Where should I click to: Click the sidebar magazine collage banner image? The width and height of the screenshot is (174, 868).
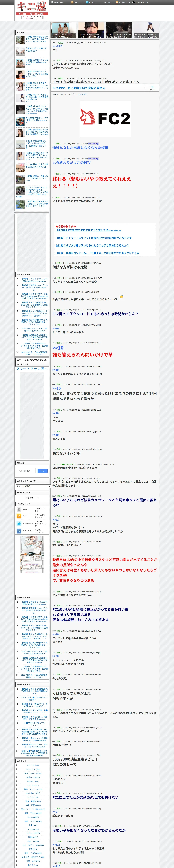(x=32, y=555)
